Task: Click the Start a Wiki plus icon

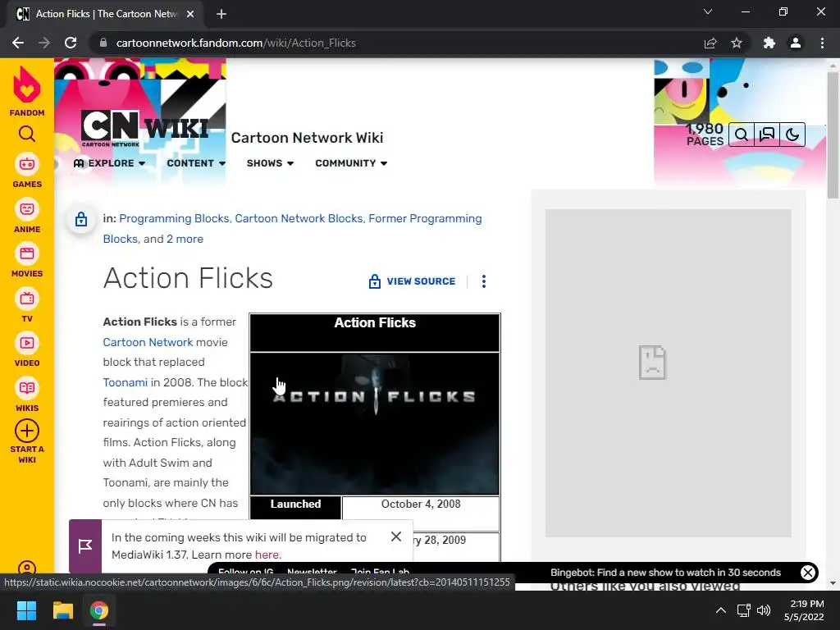Action: click(x=27, y=431)
